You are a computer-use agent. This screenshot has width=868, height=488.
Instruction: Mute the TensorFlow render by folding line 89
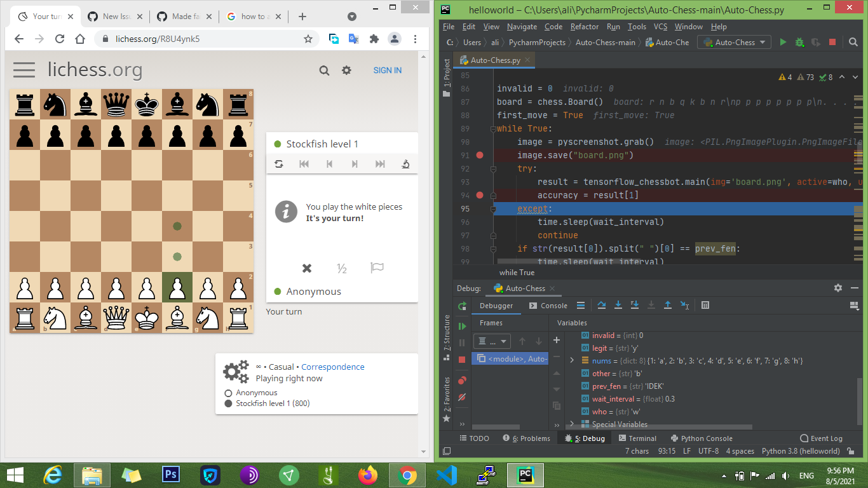(492, 128)
